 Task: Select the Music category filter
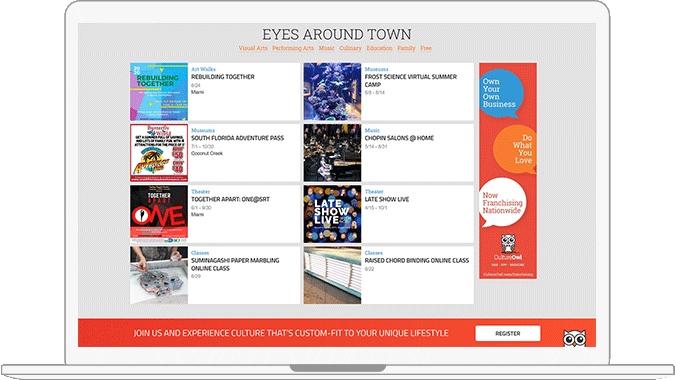(x=326, y=48)
